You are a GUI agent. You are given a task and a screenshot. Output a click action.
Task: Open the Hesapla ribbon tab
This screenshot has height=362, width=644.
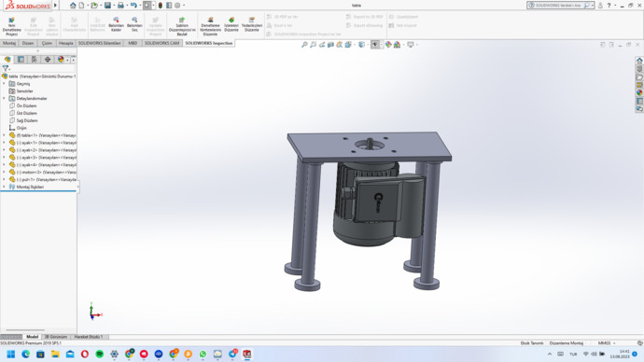(x=65, y=43)
